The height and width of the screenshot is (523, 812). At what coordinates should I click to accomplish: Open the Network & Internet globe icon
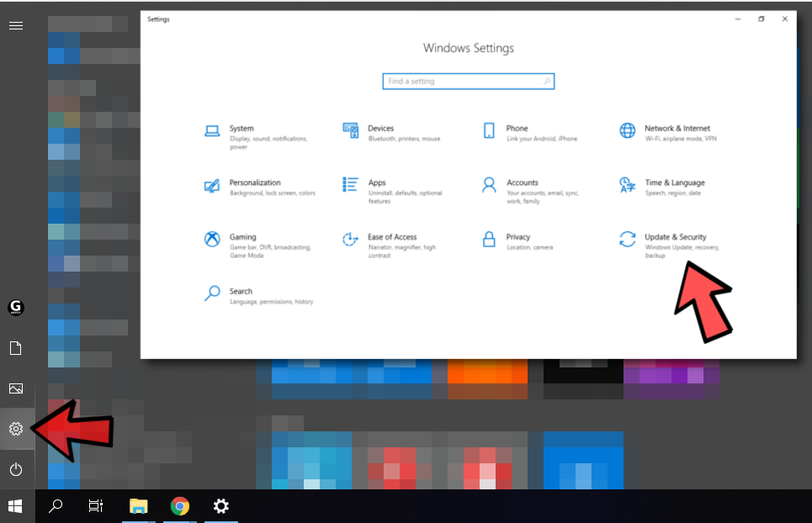[x=628, y=130]
